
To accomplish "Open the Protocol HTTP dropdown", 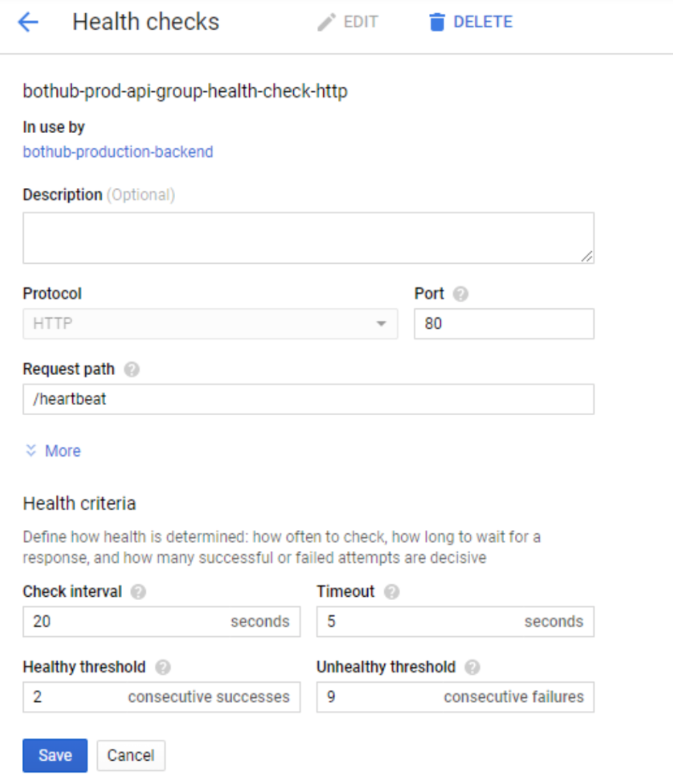I will click(210, 324).
